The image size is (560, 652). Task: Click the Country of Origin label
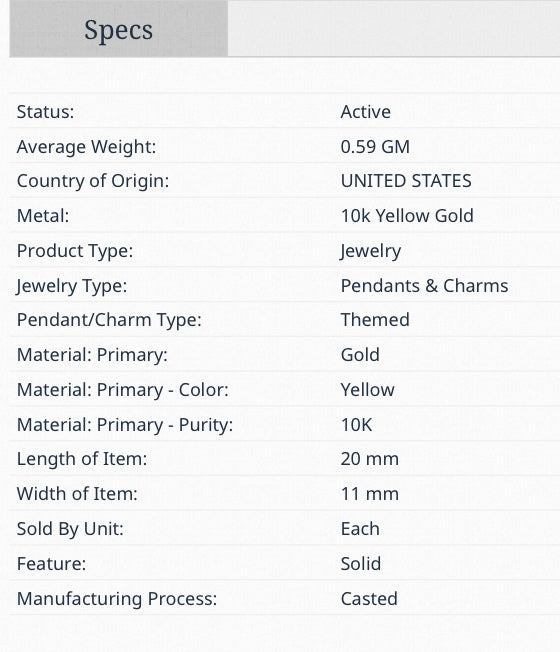coord(93,181)
